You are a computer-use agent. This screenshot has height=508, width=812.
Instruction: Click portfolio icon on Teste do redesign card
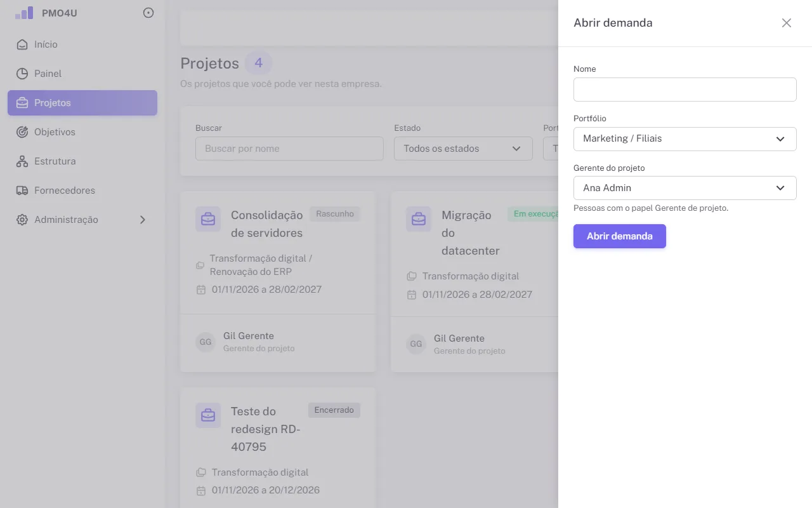click(x=201, y=472)
